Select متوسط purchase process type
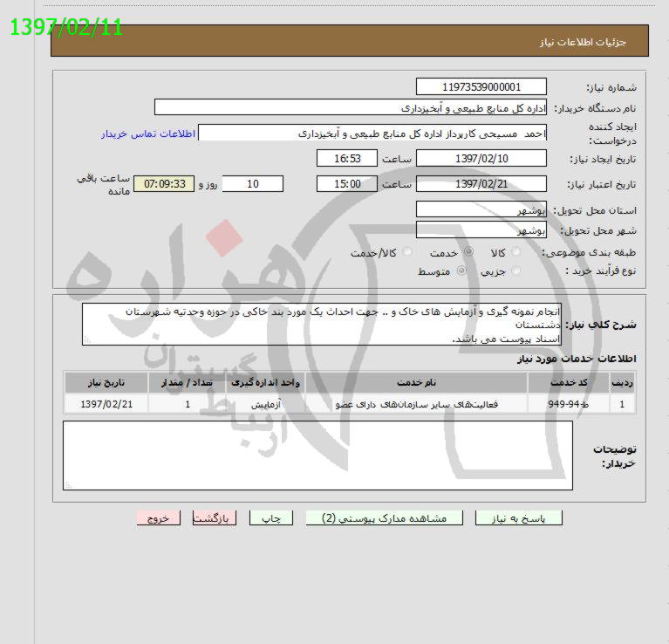The height and width of the screenshot is (644, 669). [x=461, y=271]
